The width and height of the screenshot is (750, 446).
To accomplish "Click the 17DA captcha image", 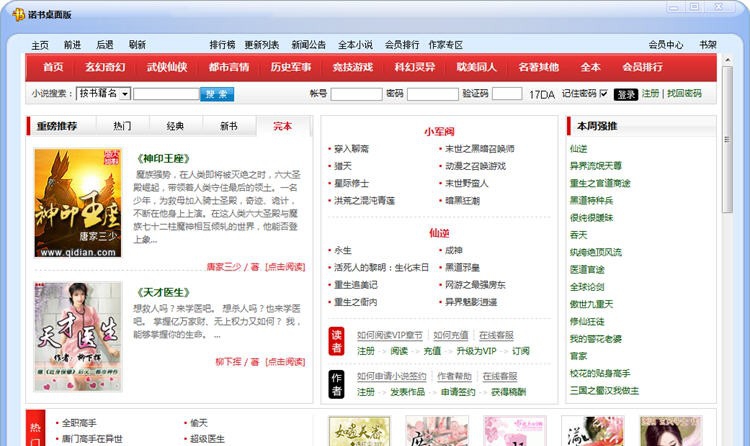I will [x=541, y=94].
